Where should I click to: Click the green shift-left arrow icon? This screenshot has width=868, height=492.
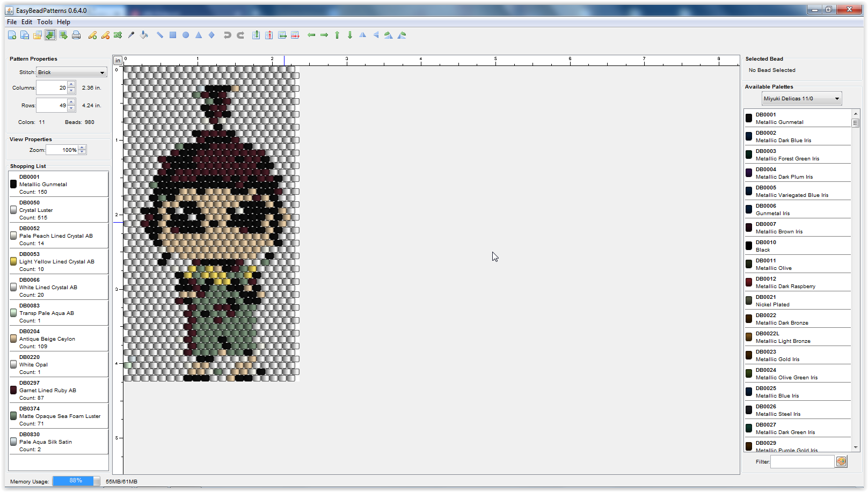[x=311, y=35]
